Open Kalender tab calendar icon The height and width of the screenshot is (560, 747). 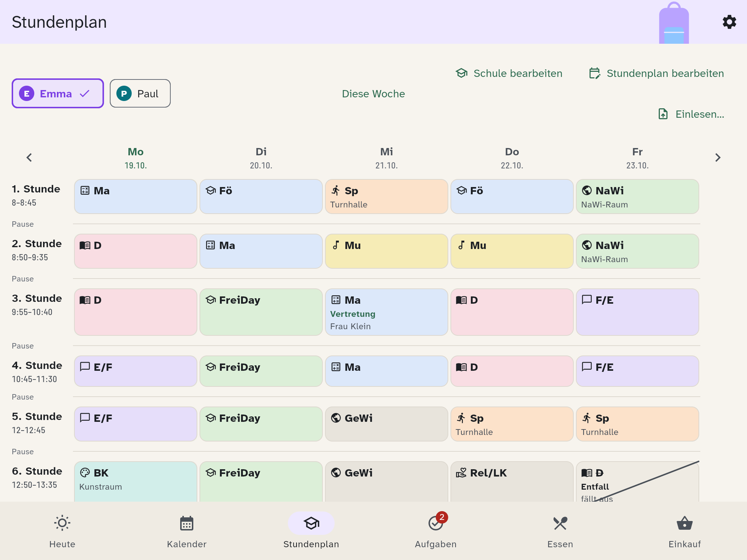point(187,524)
